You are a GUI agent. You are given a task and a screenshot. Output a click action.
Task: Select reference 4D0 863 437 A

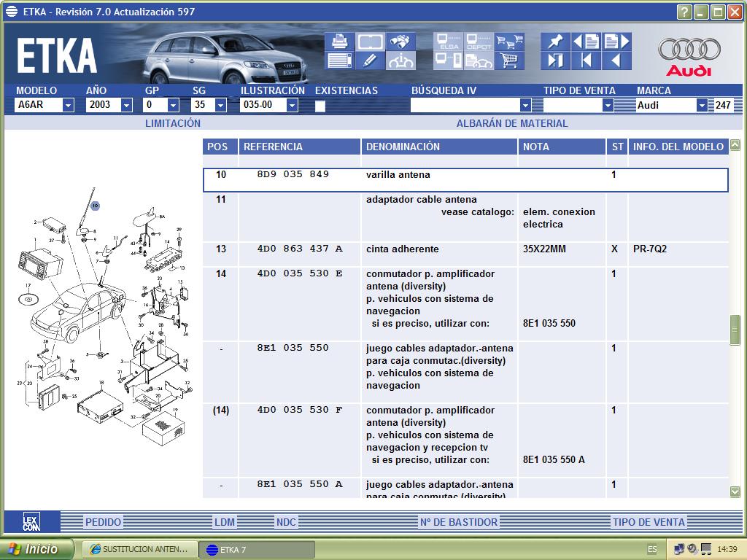[300, 249]
